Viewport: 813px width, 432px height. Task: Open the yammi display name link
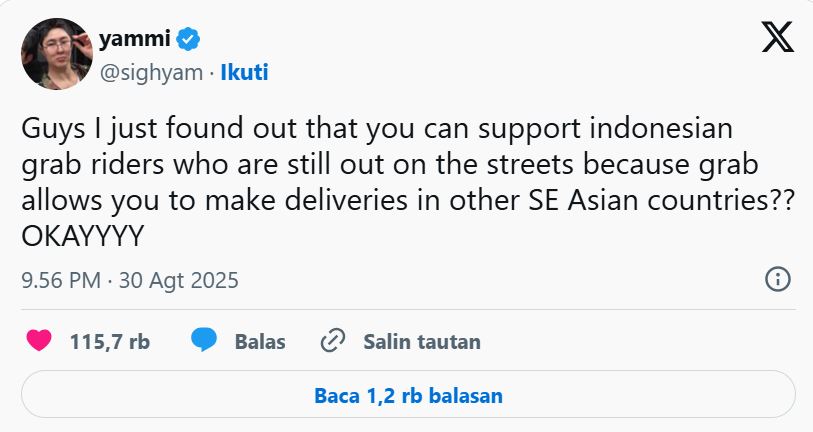point(134,40)
